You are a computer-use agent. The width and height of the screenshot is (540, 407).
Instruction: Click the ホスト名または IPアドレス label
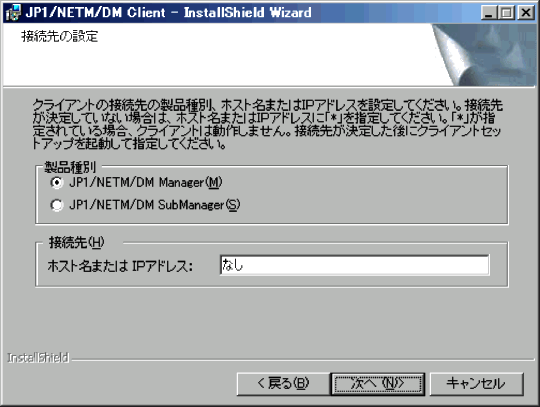[x=121, y=266]
